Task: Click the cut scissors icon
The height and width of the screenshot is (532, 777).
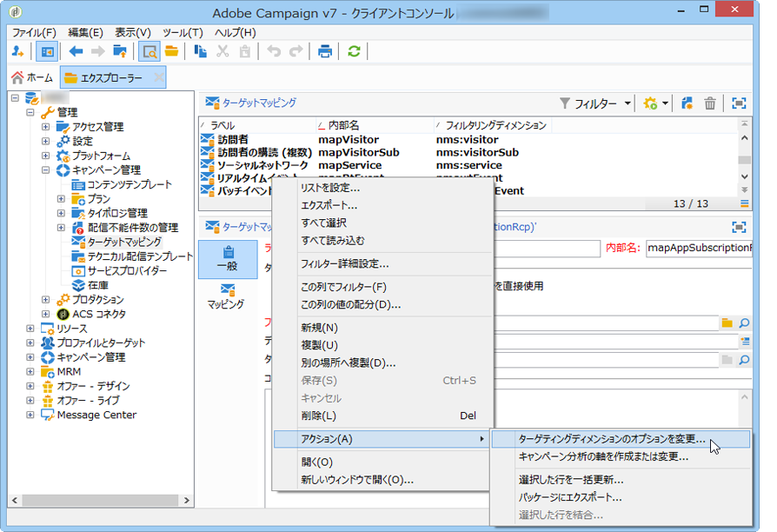Action: coord(222,51)
